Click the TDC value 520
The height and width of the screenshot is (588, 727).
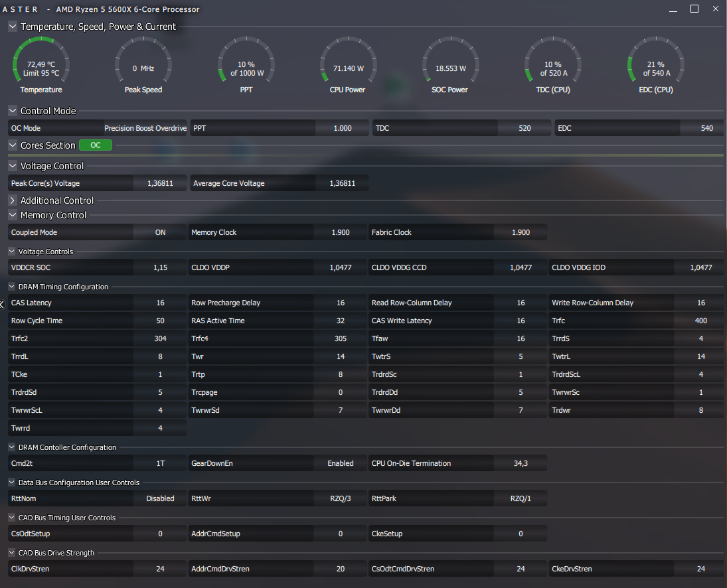[x=525, y=128]
